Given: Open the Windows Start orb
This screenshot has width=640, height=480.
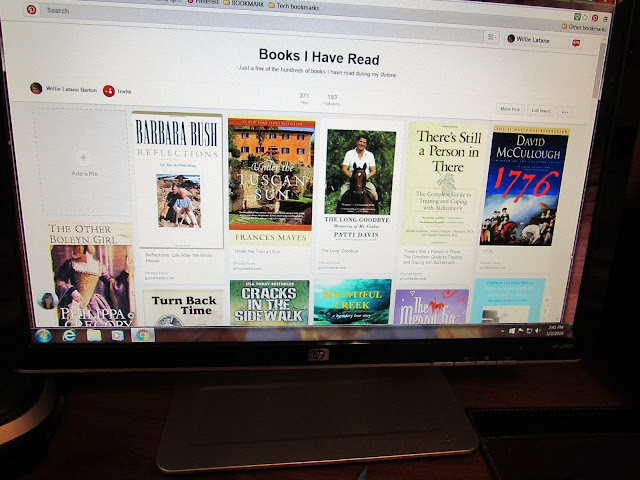Looking at the screenshot, I should click(x=43, y=336).
